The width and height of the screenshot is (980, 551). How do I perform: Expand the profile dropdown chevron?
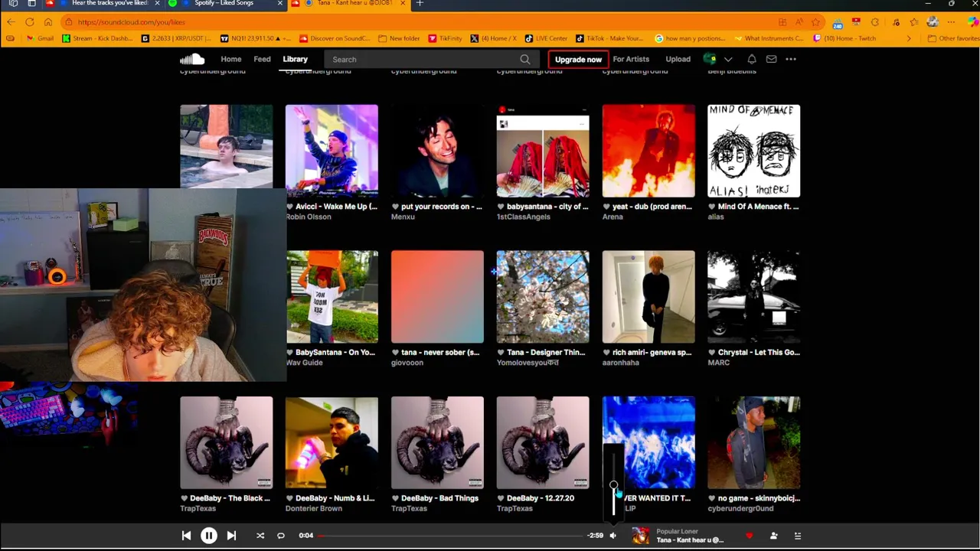click(728, 59)
